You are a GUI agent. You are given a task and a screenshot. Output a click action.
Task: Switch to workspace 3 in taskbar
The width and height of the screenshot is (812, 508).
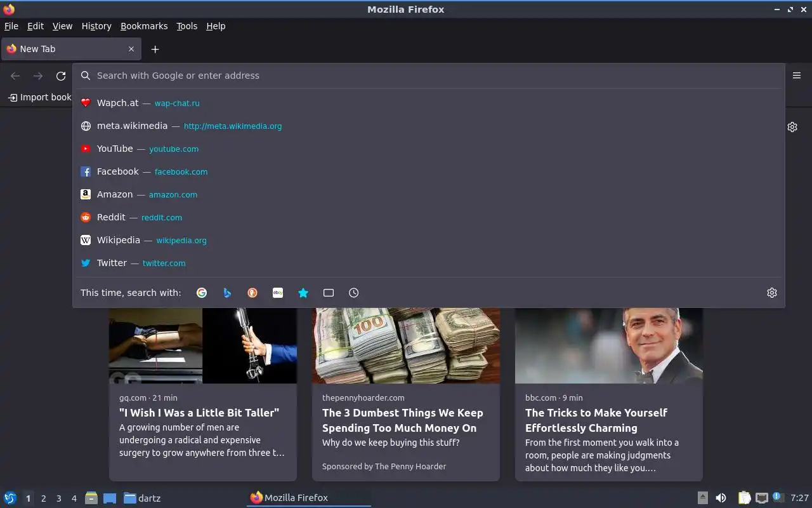tap(58, 498)
